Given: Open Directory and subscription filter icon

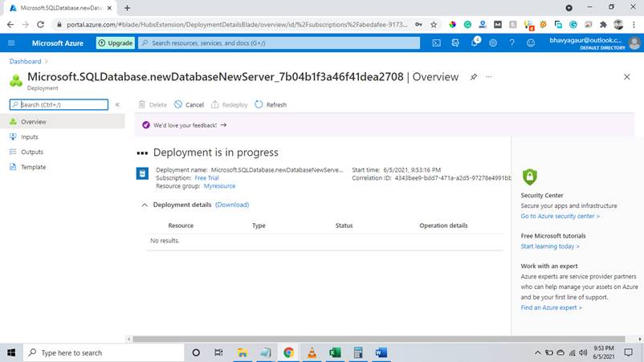Looking at the screenshot, I should 455,43.
